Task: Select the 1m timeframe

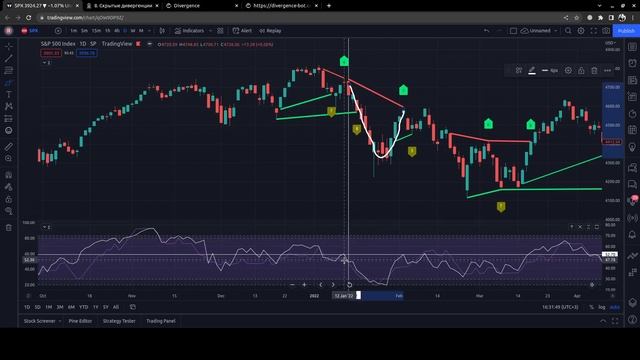Action: point(73,31)
